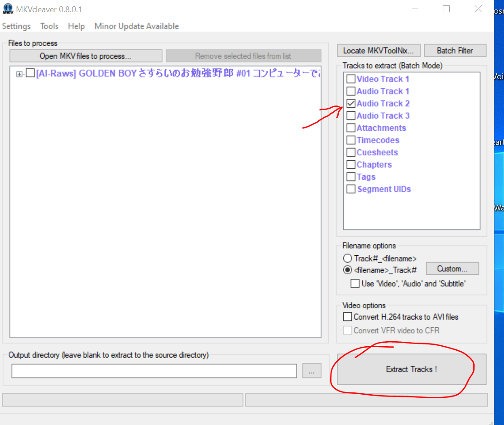Viewport: 504px width, 425px height.
Task: Enable Use 'Video', 'Audio' and 'Subtitle' option
Action: click(355, 283)
